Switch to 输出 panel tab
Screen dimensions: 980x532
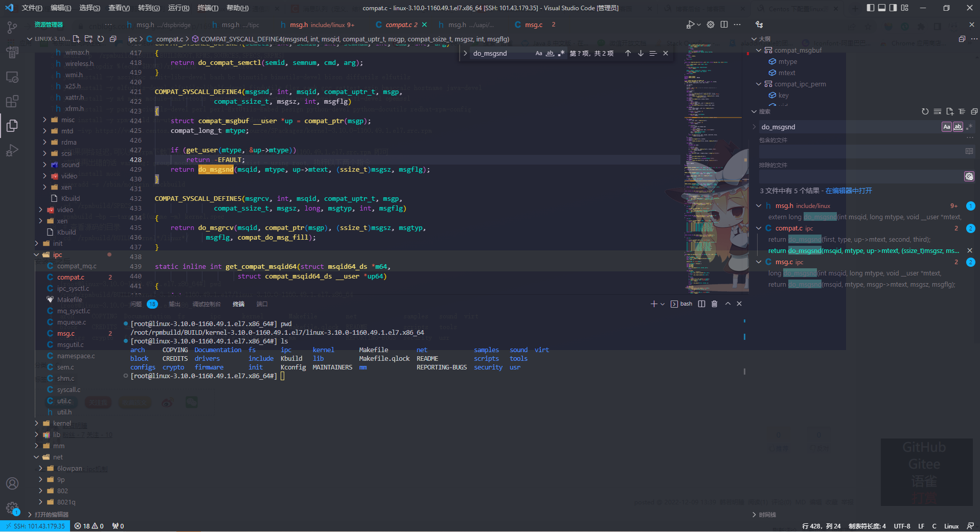click(x=174, y=304)
